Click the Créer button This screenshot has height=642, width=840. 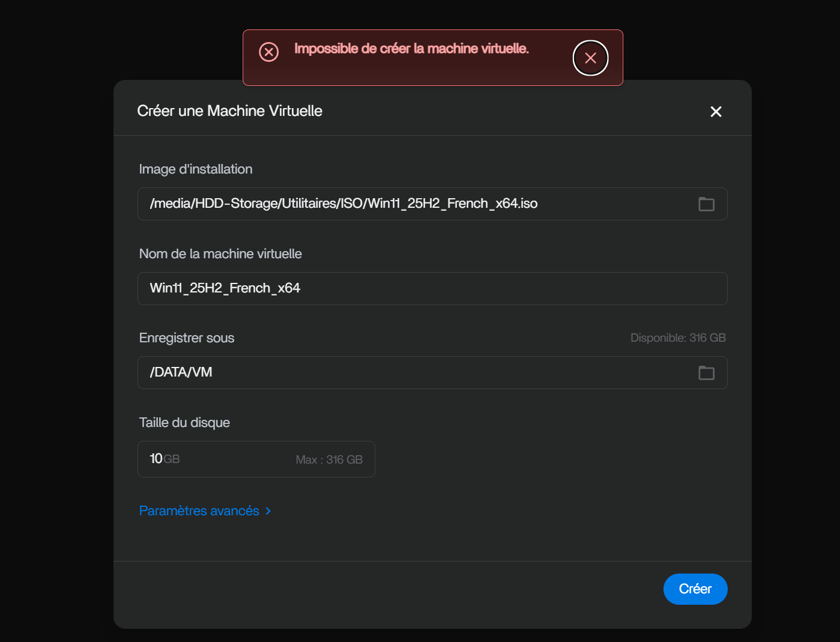click(x=695, y=589)
